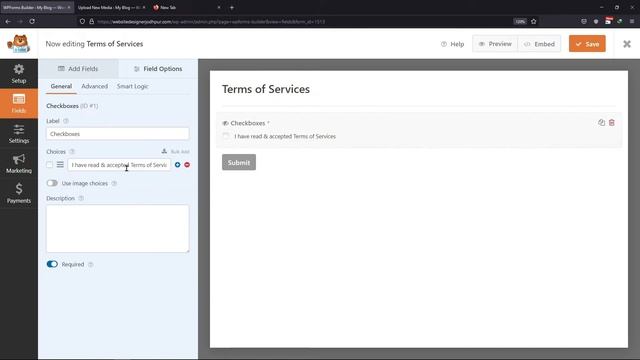
Task: Open the Pocket icon in the toolbar
Action: [x=584, y=21]
